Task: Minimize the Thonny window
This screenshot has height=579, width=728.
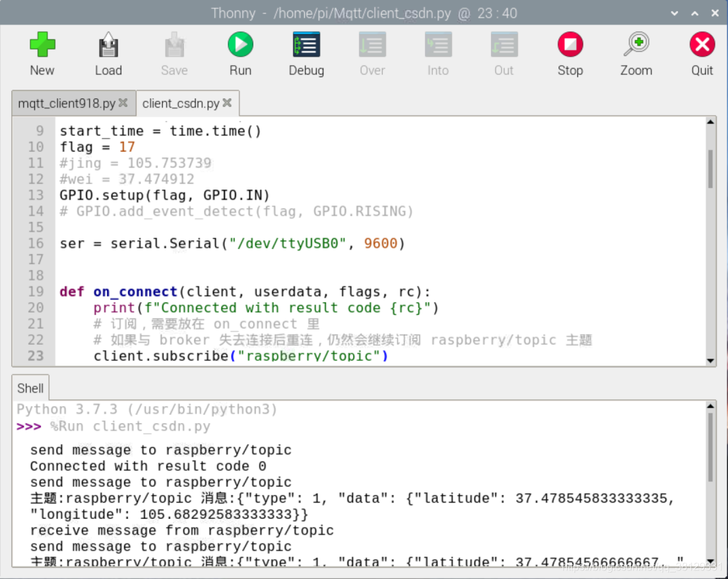Action: tap(675, 13)
